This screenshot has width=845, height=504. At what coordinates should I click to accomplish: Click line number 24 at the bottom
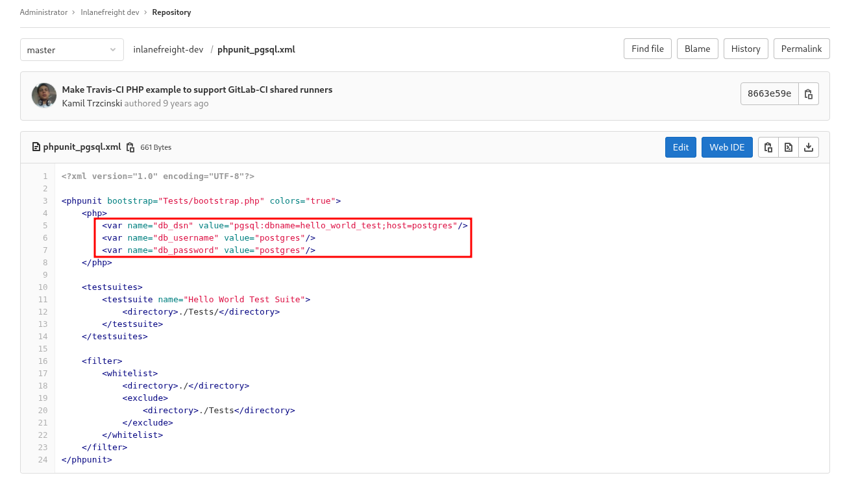(x=43, y=459)
